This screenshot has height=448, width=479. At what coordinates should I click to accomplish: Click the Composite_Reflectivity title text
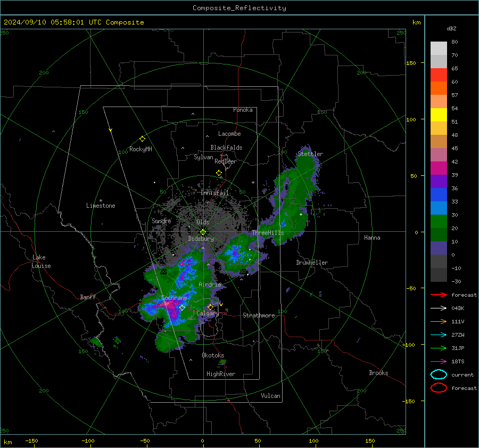tap(239, 8)
